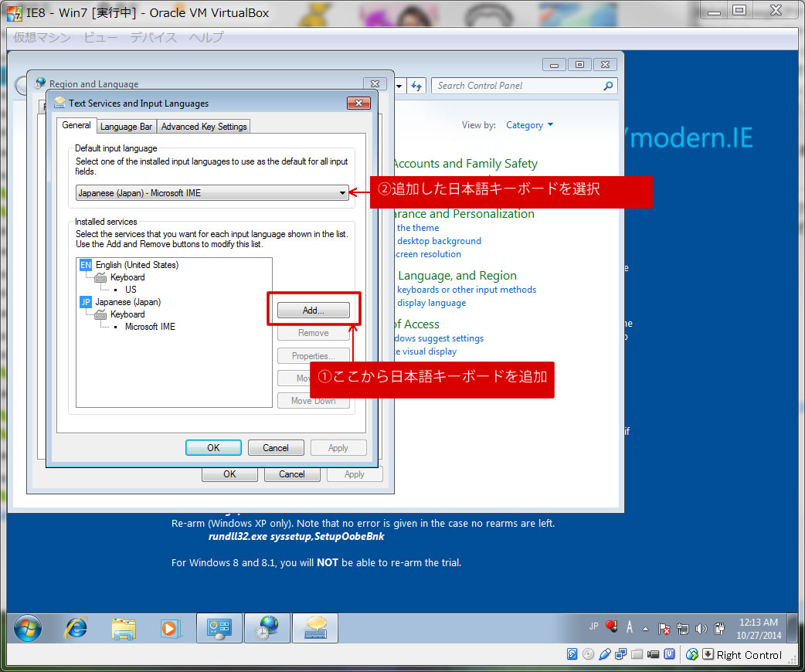Viewport: 805px width, 672px height.
Task: Click the VirtualBox shared folders indicator
Action: (637, 654)
